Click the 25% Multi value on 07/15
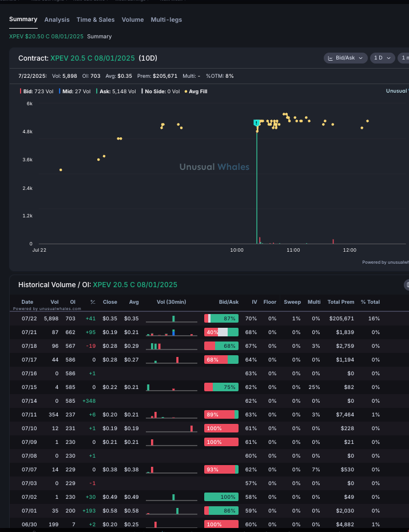 pyautogui.click(x=315, y=387)
